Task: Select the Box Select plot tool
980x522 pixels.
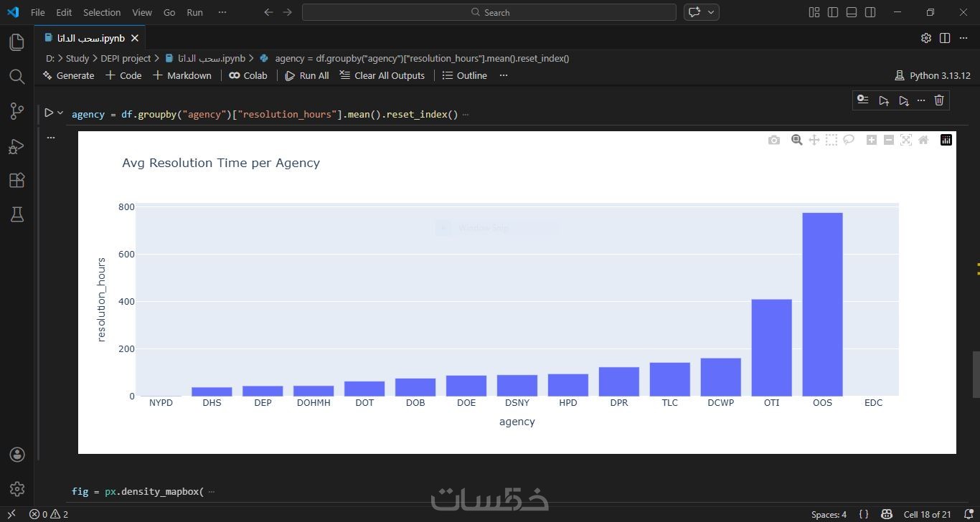Action: point(831,140)
